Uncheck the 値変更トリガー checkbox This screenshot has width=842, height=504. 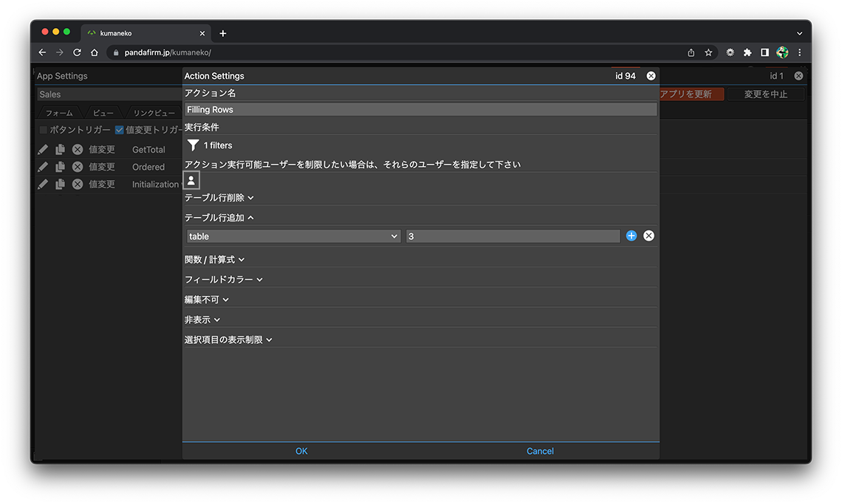[x=119, y=130]
